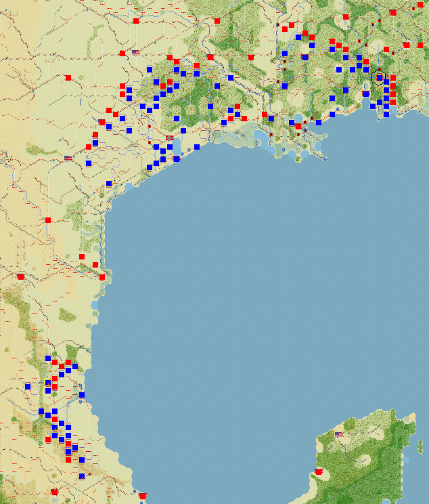The height and width of the screenshot is (504, 429).
Task: Select the red unit on the island's west coast
Action: [319, 471]
